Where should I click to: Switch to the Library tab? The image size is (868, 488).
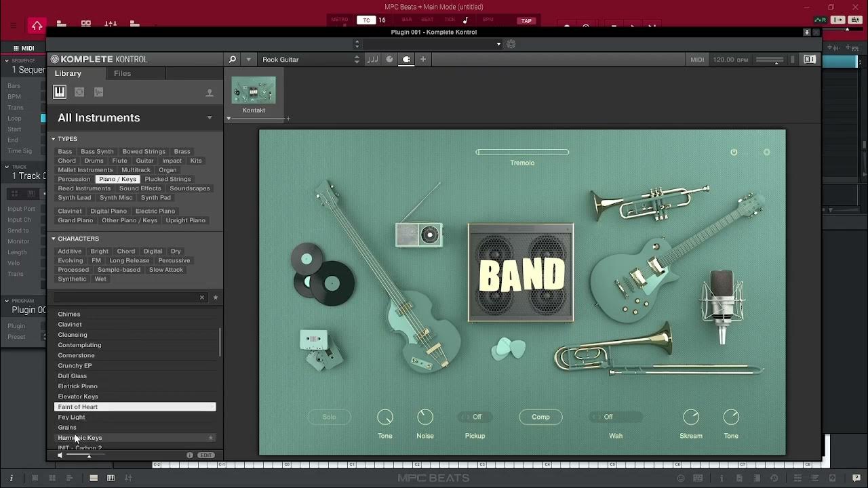[x=68, y=73]
